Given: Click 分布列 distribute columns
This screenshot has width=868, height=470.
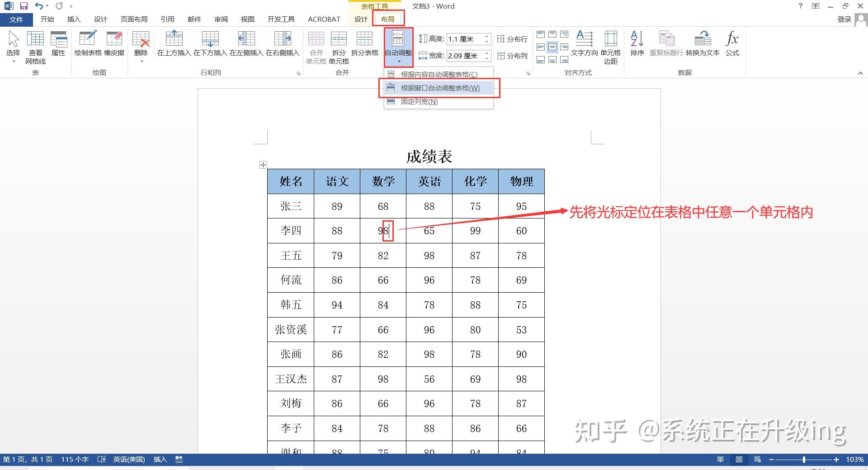Looking at the screenshot, I should click(x=512, y=56).
